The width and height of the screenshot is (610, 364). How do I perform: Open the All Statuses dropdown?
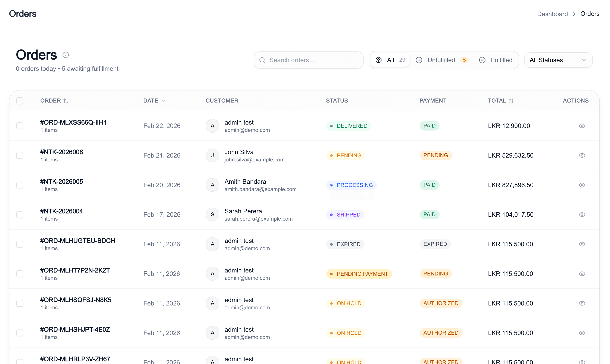(x=558, y=60)
